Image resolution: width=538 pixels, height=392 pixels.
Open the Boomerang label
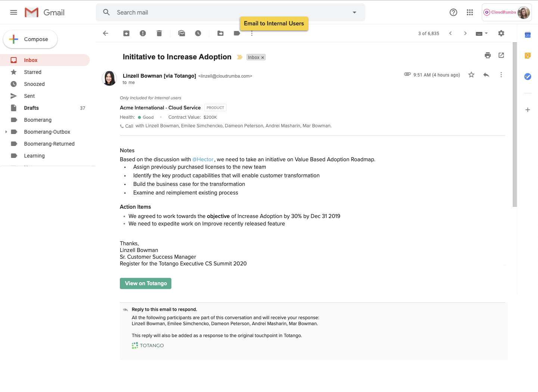click(x=45, y=120)
